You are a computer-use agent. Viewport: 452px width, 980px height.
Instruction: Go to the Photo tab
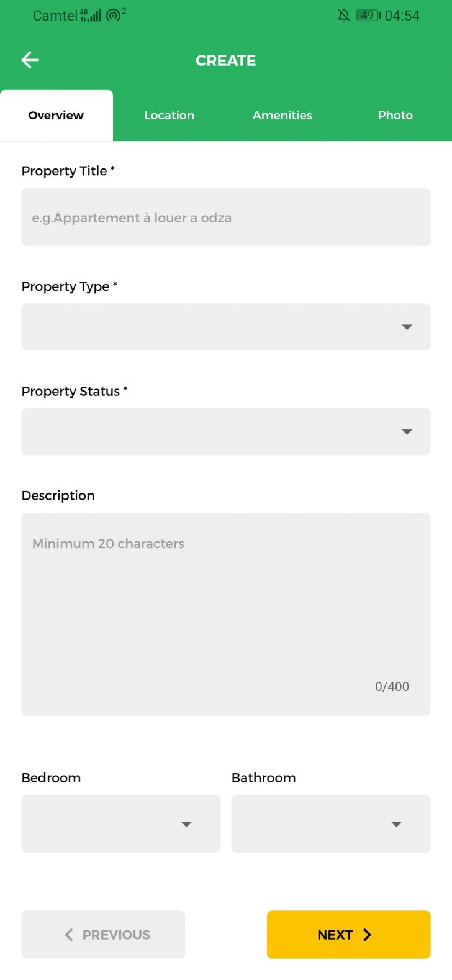pos(395,116)
